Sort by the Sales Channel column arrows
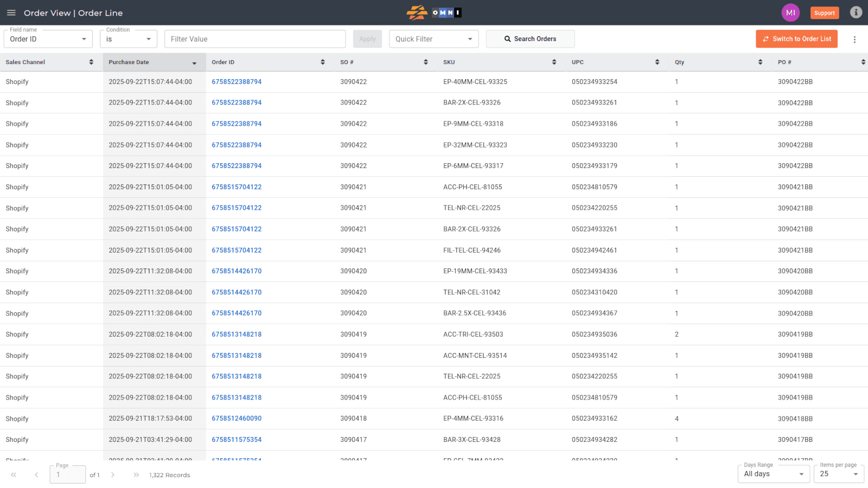868x488 pixels. (91, 62)
